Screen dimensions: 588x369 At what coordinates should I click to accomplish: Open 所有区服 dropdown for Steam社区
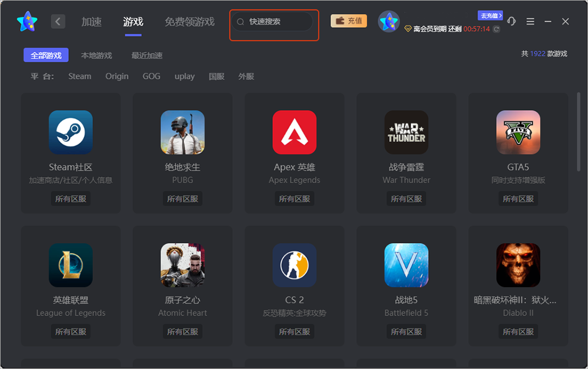coord(71,198)
